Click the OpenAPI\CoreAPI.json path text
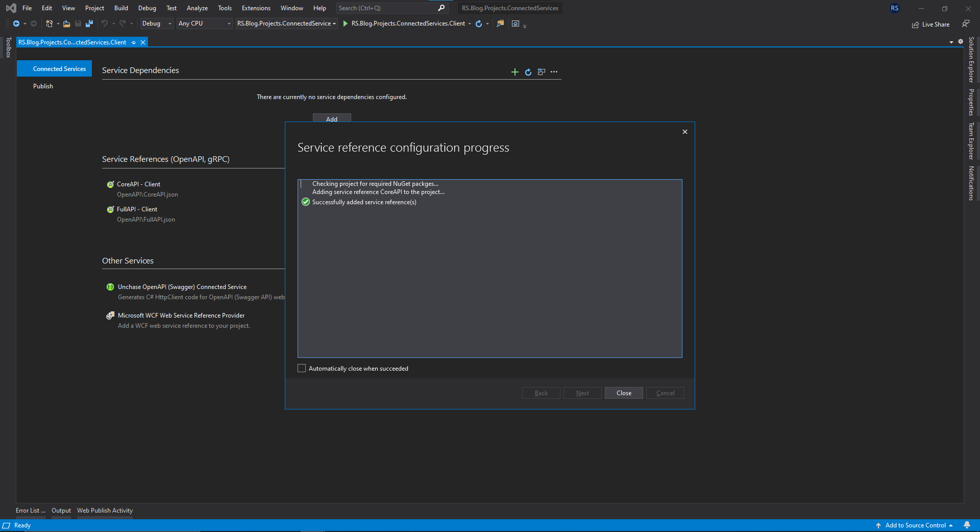The height and width of the screenshot is (532, 980). [148, 195]
